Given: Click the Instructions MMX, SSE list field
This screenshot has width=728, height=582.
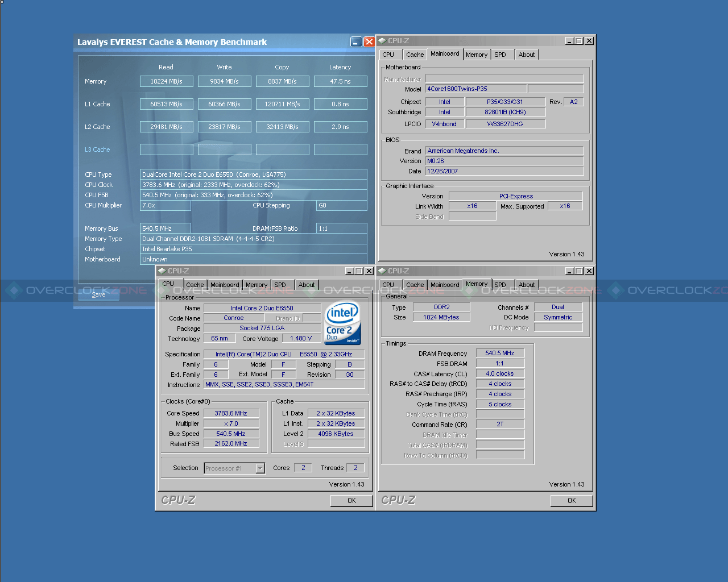Looking at the screenshot, I should pyautogui.click(x=284, y=385).
